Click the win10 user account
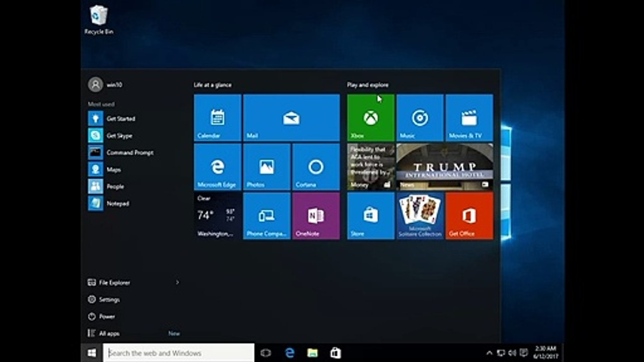 pyautogui.click(x=106, y=84)
